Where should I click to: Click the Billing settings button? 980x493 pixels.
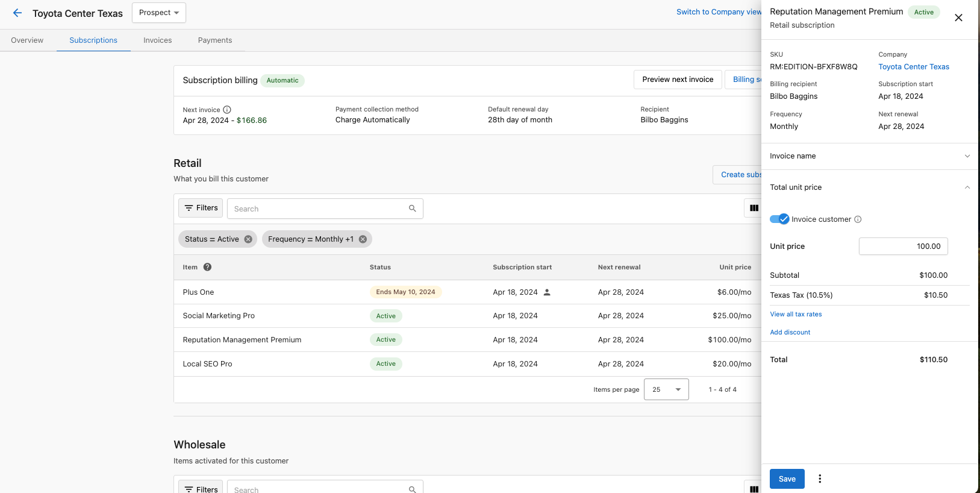(x=743, y=80)
